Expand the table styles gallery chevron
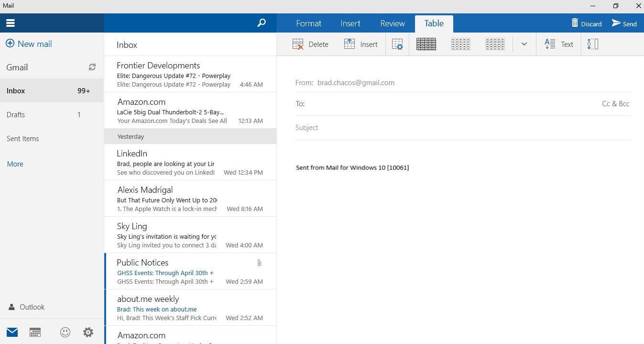 524,44
